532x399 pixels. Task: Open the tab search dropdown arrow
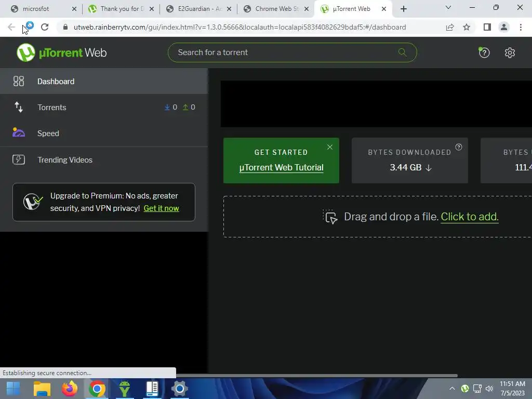(448, 7)
